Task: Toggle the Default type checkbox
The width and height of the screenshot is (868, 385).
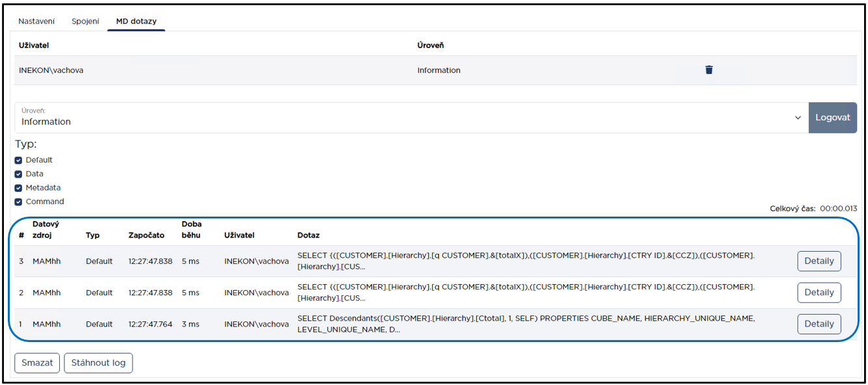Action: pyautogui.click(x=18, y=160)
